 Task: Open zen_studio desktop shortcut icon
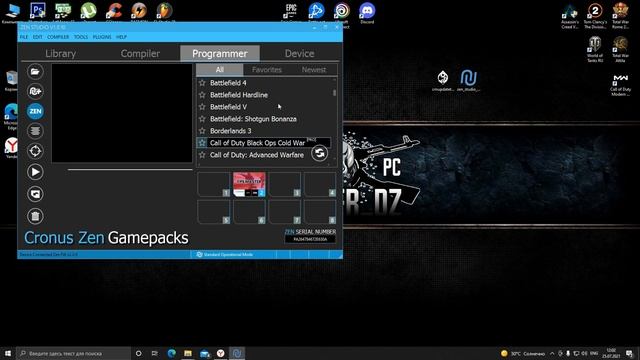point(469,81)
